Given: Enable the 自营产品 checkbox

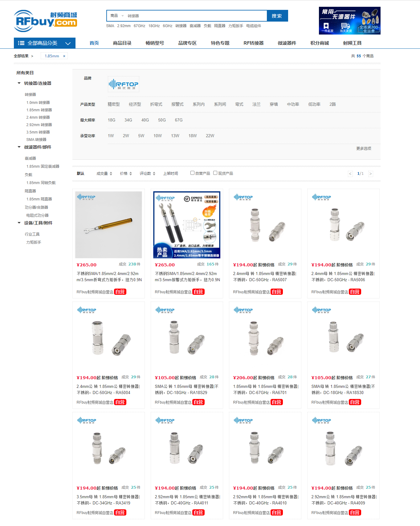Looking at the screenshot, I should click(x=192, y=173).
